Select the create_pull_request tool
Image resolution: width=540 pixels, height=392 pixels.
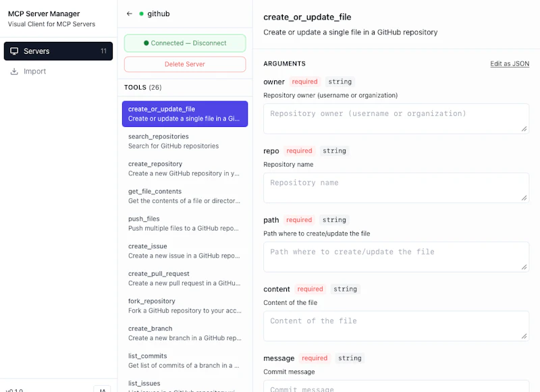[x=185, y=279]
